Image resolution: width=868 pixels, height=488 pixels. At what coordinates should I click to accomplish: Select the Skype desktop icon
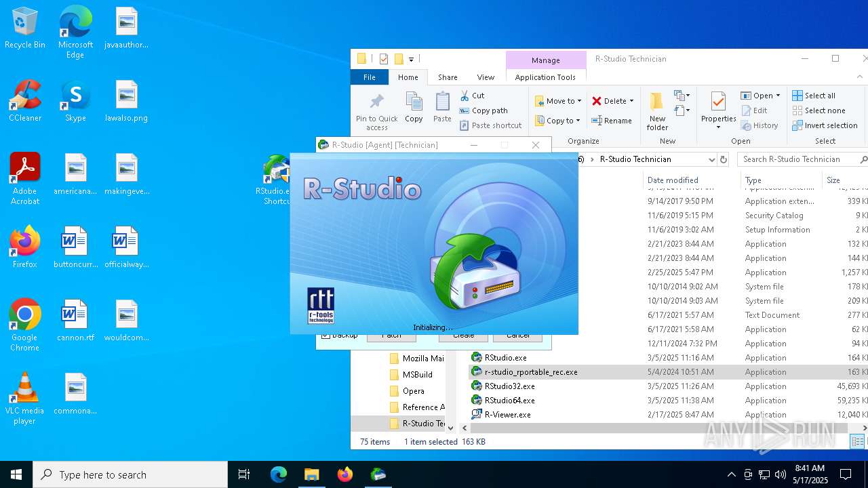point(75,102)
